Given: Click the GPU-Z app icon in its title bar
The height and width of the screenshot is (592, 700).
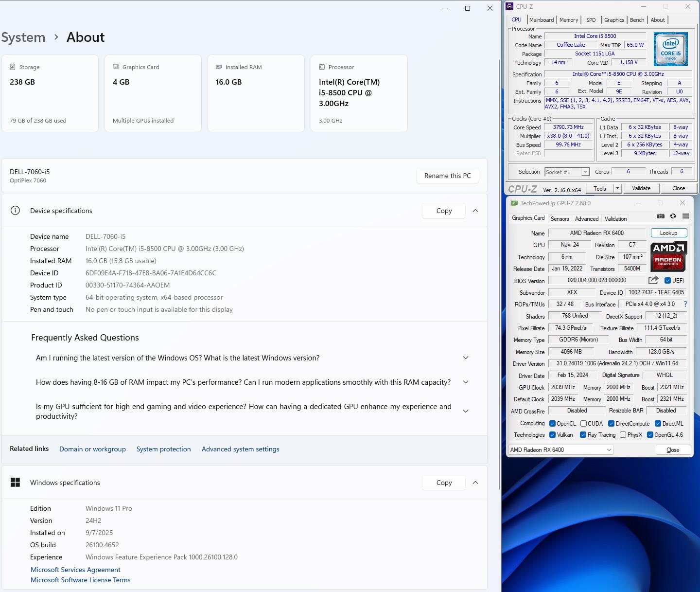Looking at the screenshot, I should [514, 203].
